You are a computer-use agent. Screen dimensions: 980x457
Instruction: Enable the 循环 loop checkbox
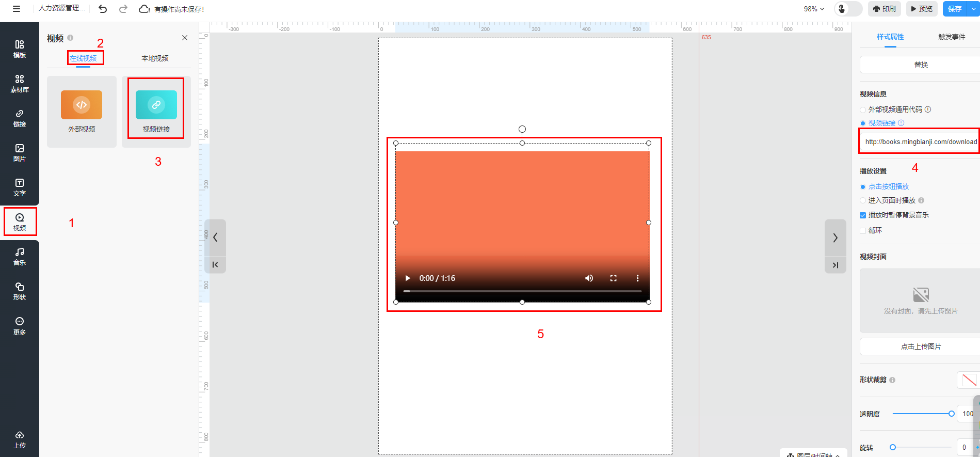pyautogui.click(x=863, y=231)
